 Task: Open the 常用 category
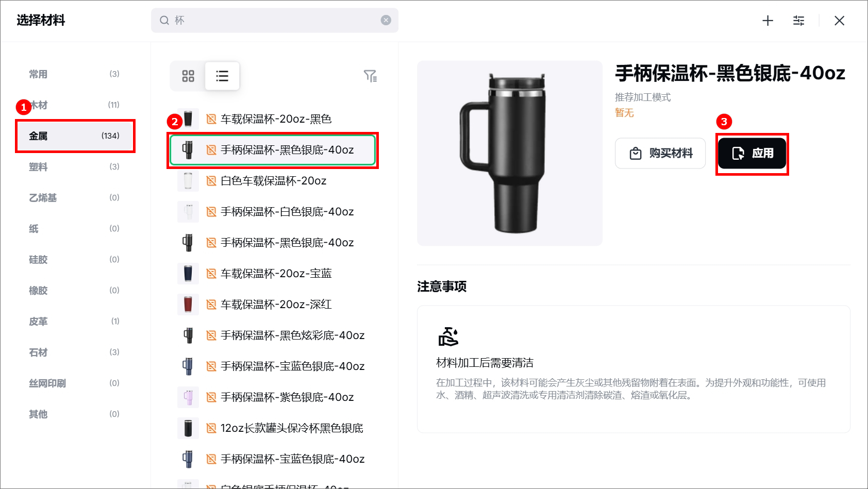(75, 74)
